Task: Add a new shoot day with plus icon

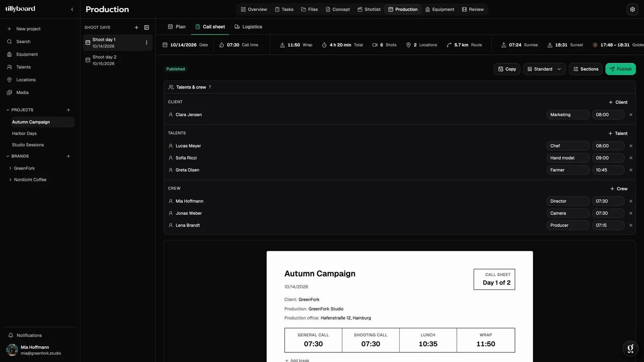Action: [x=136, y=27]
